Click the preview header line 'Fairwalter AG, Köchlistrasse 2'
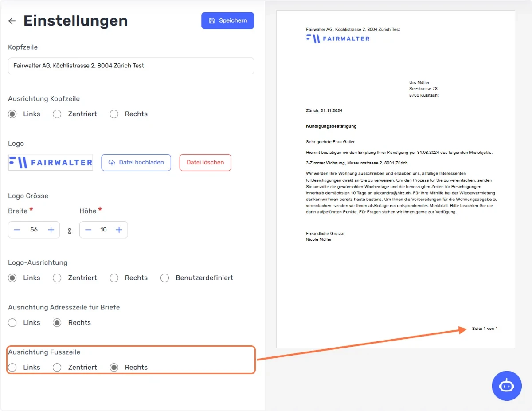Image resolution: width=532 pixels, height=411 pixels. click(x=353, y=30)
